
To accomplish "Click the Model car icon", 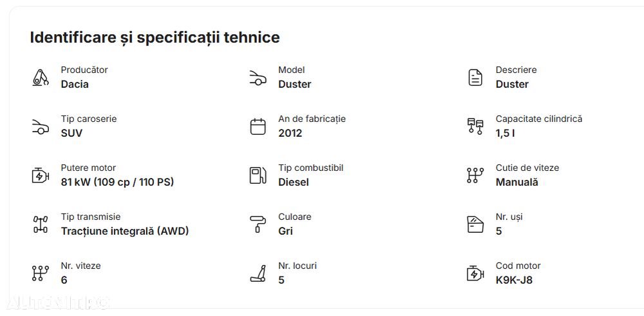I will coord(258,77).
